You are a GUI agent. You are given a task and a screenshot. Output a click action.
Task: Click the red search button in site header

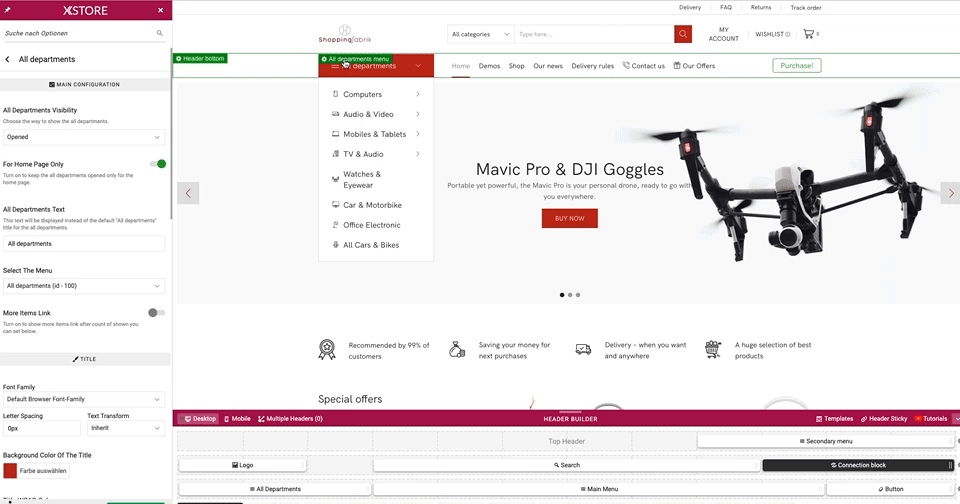tap(683, 34)
